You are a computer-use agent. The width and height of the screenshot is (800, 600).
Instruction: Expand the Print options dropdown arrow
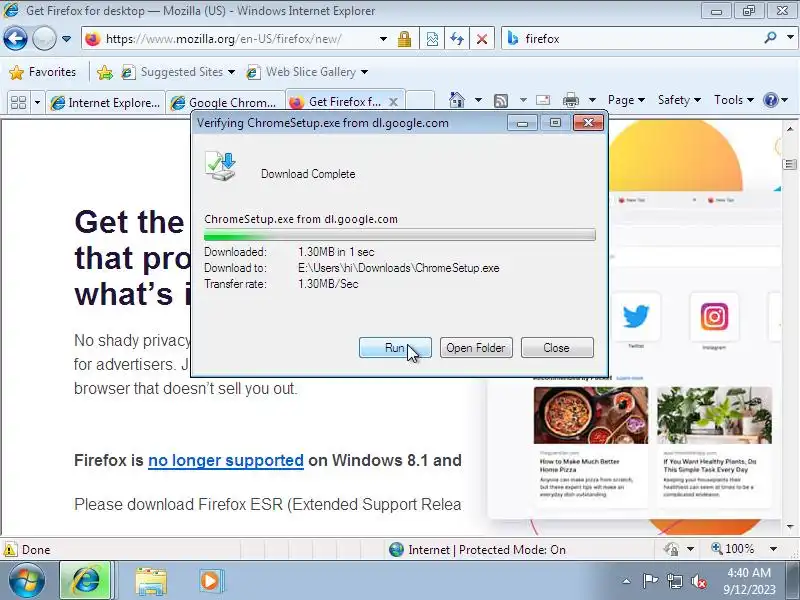pos(592,100)
